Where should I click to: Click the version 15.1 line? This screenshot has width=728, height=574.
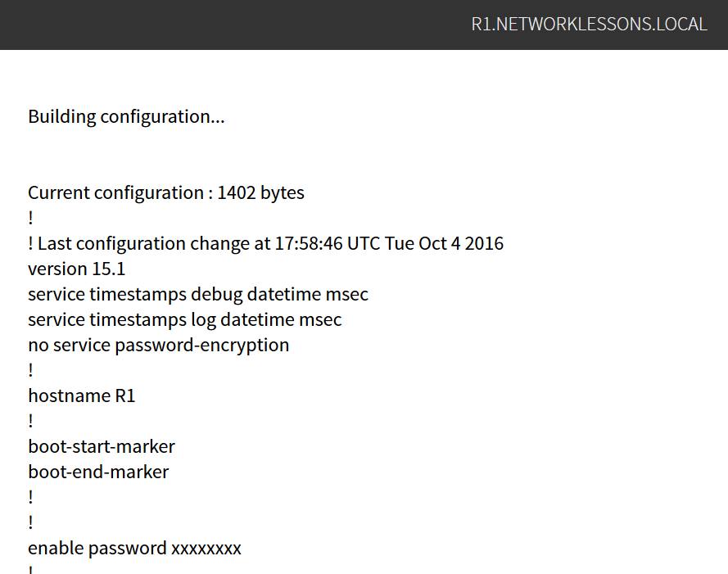click(77, 269)
